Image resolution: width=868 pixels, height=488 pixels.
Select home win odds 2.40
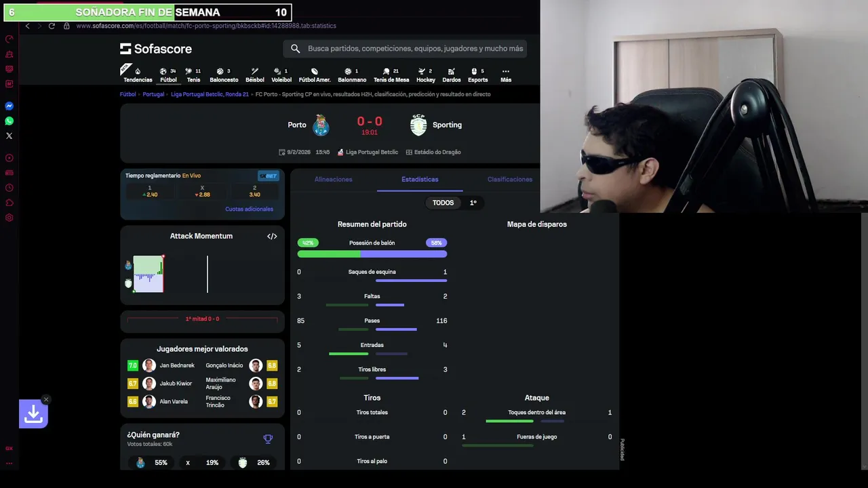click(149, 192)
